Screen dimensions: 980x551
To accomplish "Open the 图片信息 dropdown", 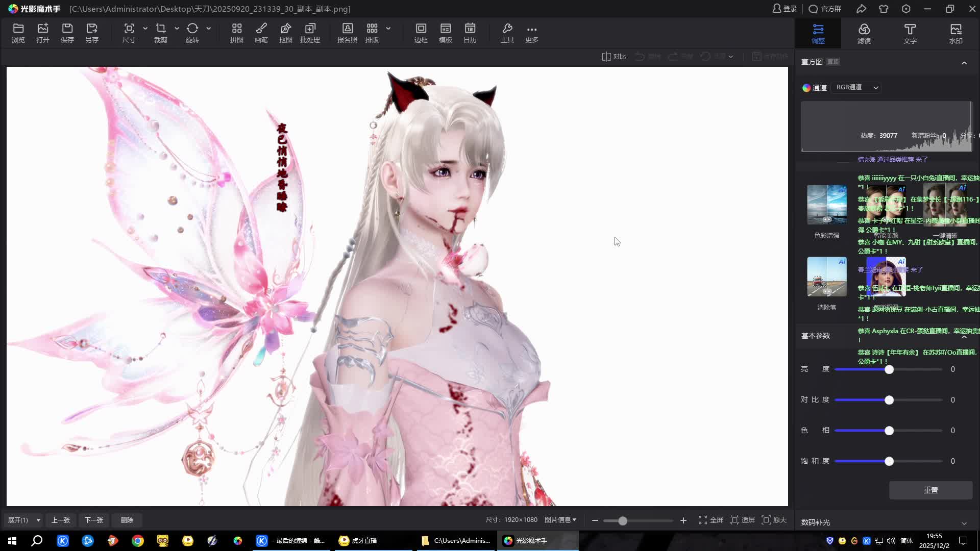I will coord(560,520).
